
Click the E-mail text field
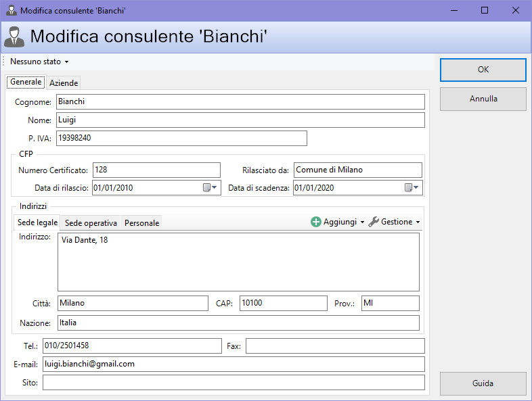coord(233,364)
